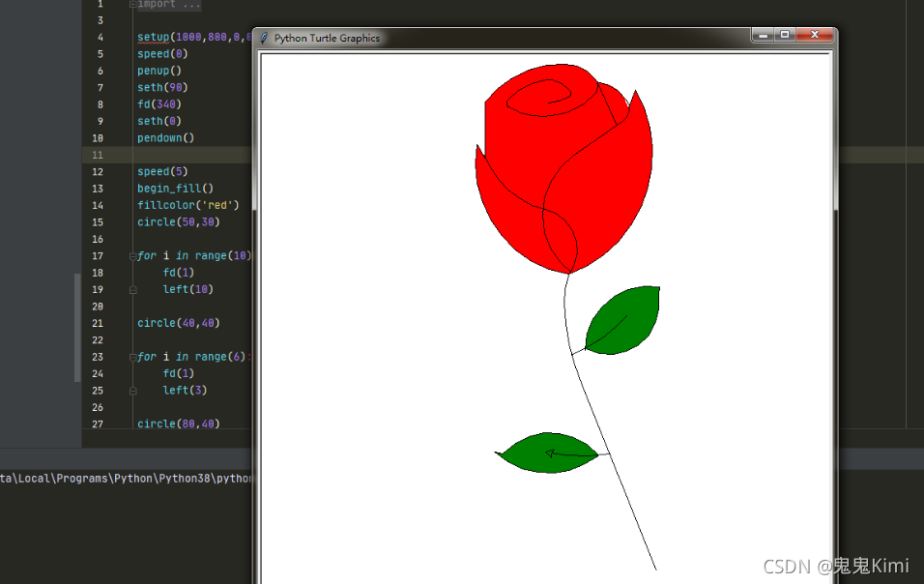
Task: Click the fillcolor('red') statement
Action: click(188, 205)
